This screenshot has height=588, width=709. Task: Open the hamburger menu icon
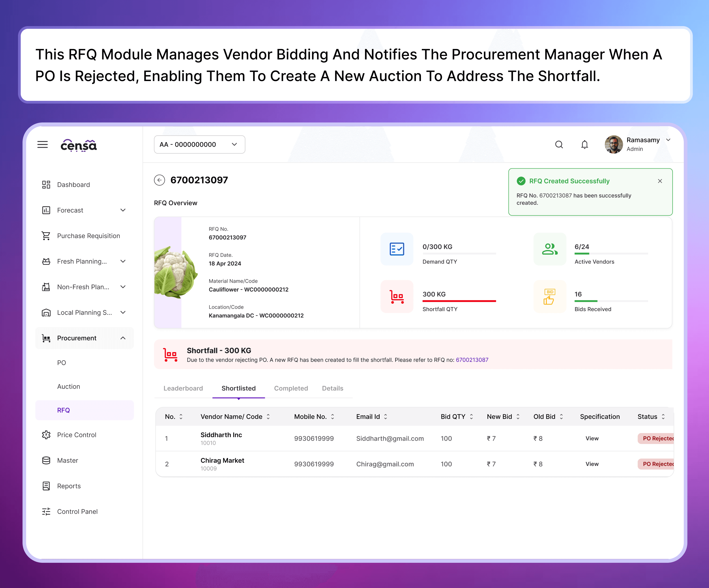43,145
